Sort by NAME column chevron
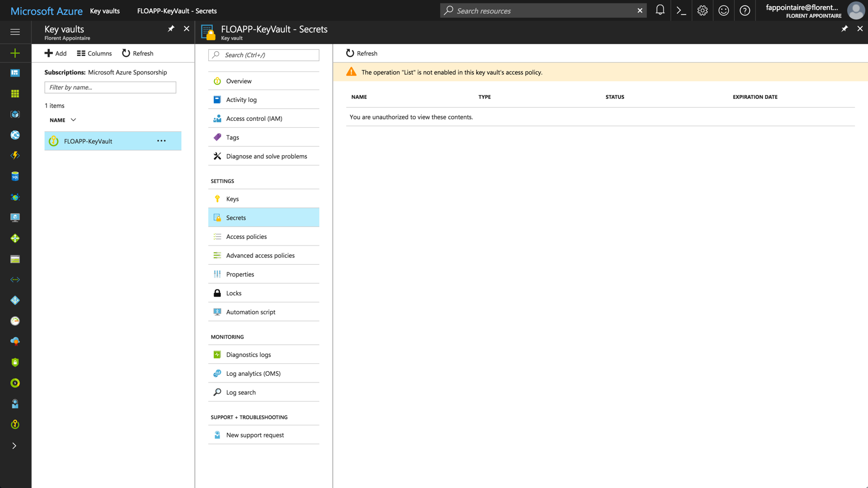The width and height of the screenshot is (868, 488). tap(73, 120)
